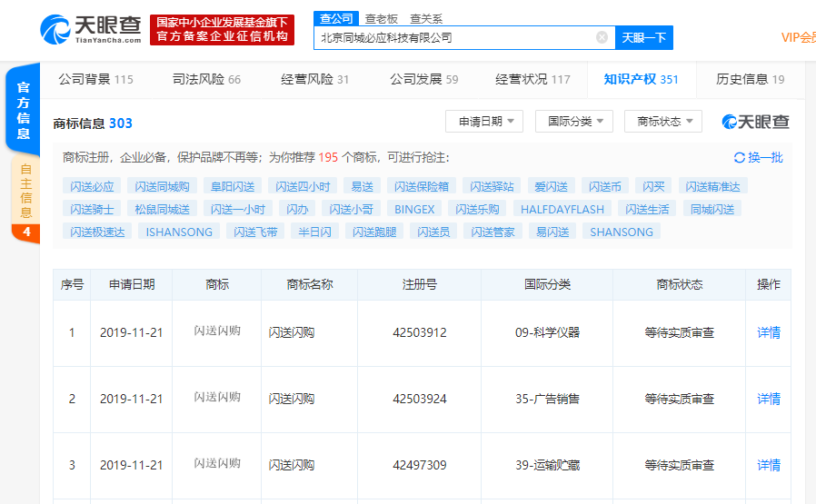Select the 查关系 search tab
The image size is (816, 504).
coord(426,19)
